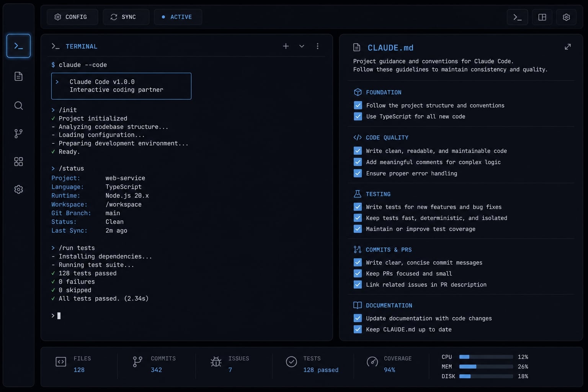
Task: Click the terminal prompt icon beside TERMINAL title
Action: pos(56,46)
